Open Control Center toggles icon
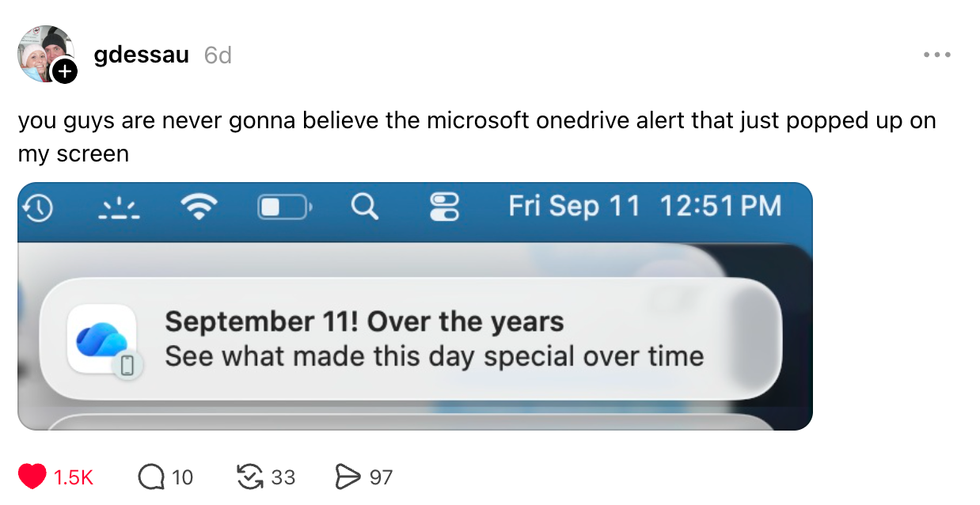The height and width of the screenshot is (505, 980). (x=445, y=208)
